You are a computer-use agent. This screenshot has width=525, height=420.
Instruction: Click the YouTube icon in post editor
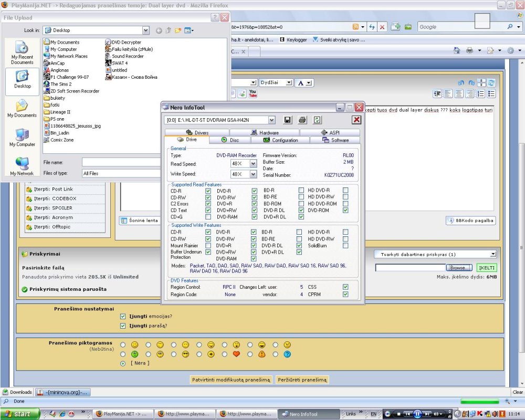(x=253, y=93)
